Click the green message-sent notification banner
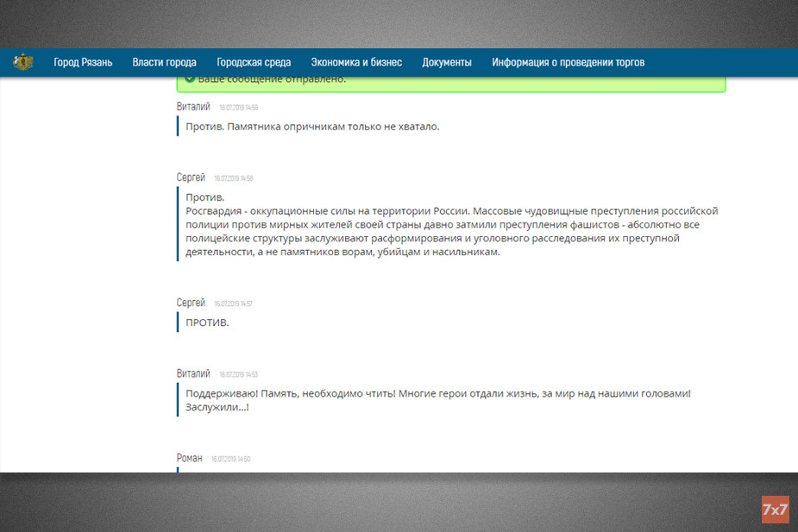 [x=450, y=82]
